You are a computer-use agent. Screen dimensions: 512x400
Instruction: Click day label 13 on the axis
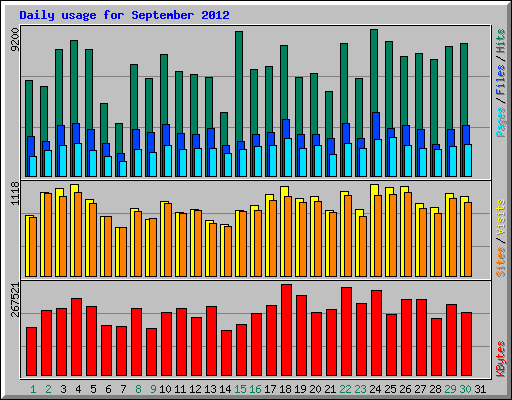pos(210,389)
